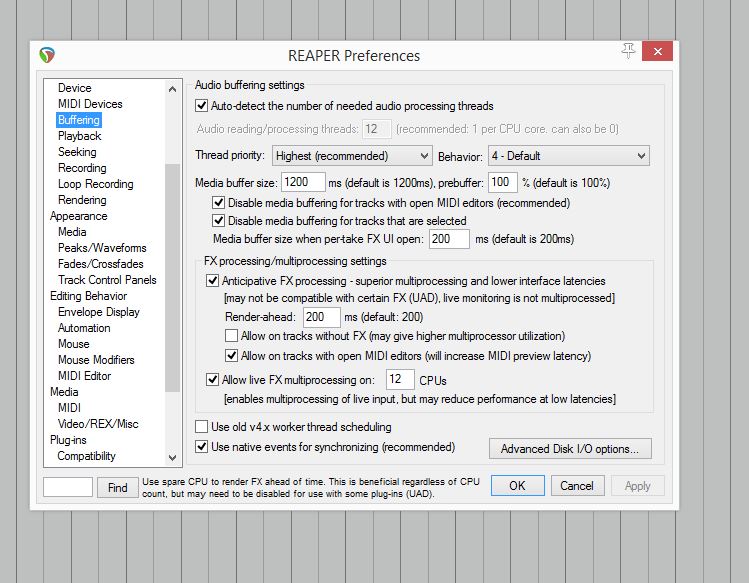Viewport: 749px width, 583px height.
Task: Open the Rendering settings page
Action: [82, 200]
